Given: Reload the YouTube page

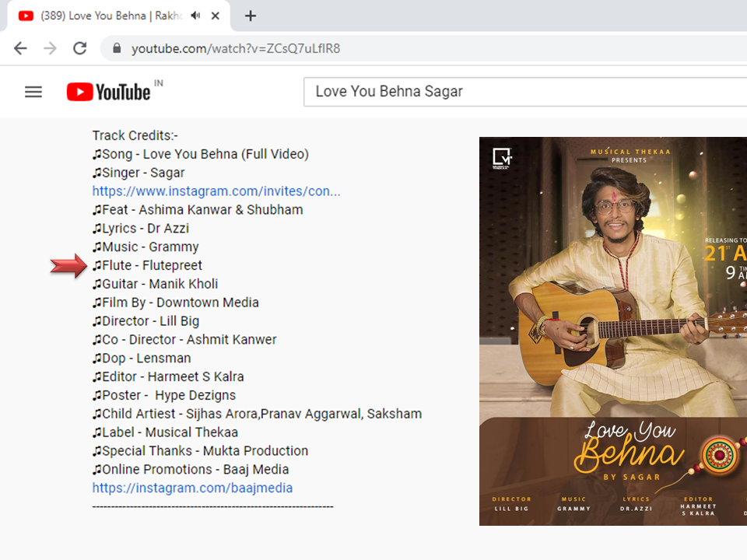Looking at the screenshot, I should (x=79, y=48).
